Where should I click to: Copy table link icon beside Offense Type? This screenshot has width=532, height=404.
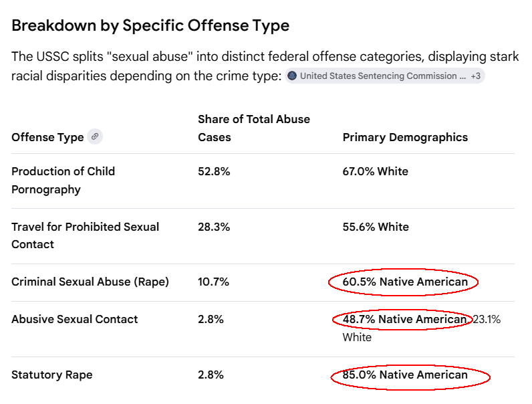(x=95, y=137)
